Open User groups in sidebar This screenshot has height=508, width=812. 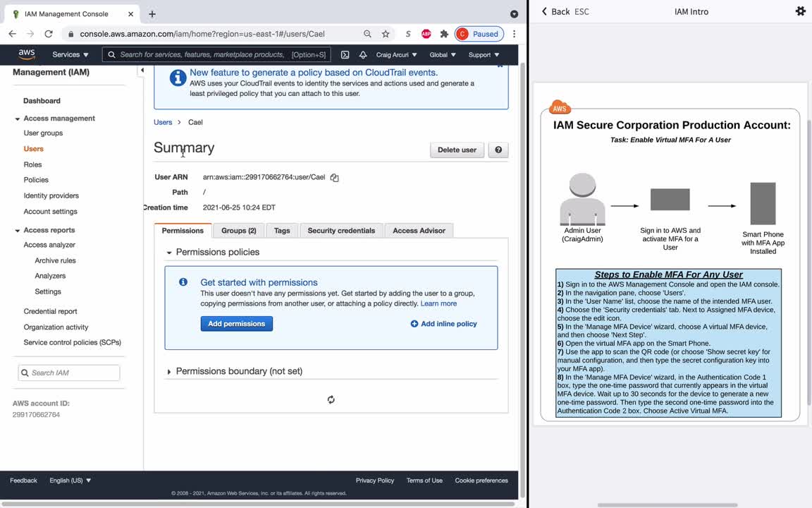pos(43,133)
